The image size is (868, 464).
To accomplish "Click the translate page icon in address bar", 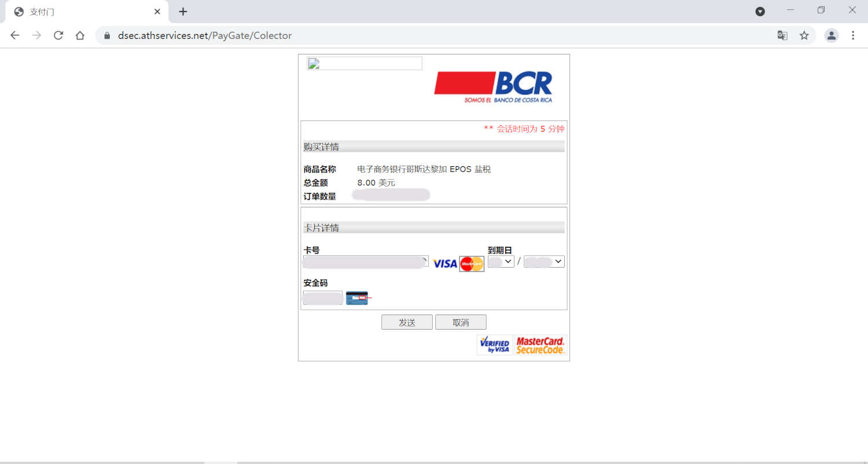I will tap(782, 35).
